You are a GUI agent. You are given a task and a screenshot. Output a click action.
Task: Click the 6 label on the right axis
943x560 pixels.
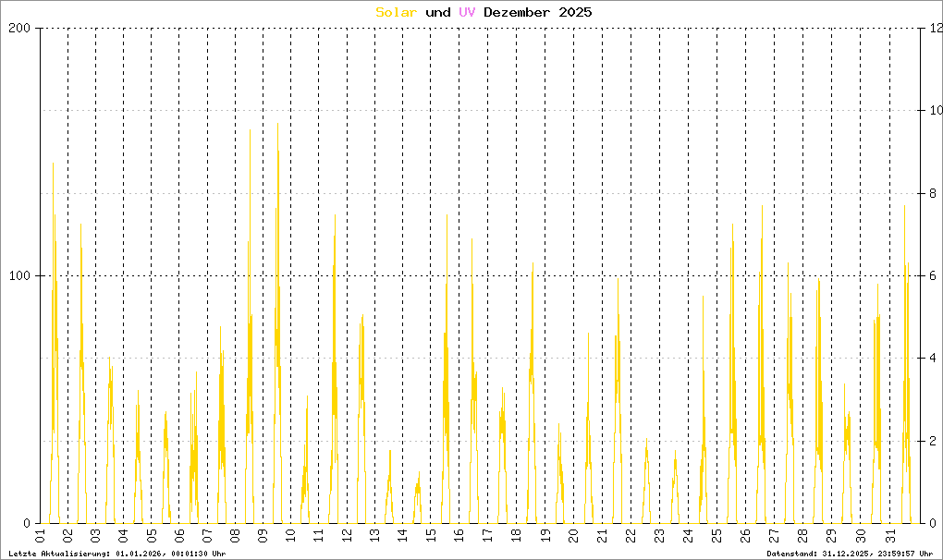934,275
